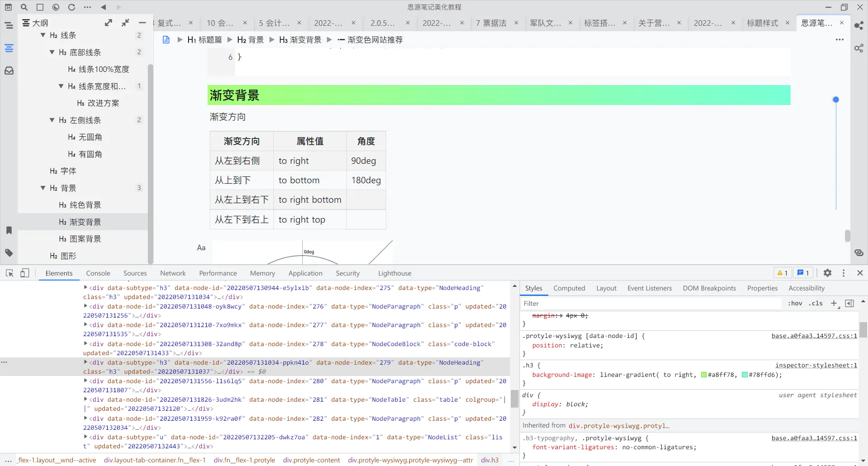Click the search icon in title bar
The image size is (868, 466).
(24, 7)
